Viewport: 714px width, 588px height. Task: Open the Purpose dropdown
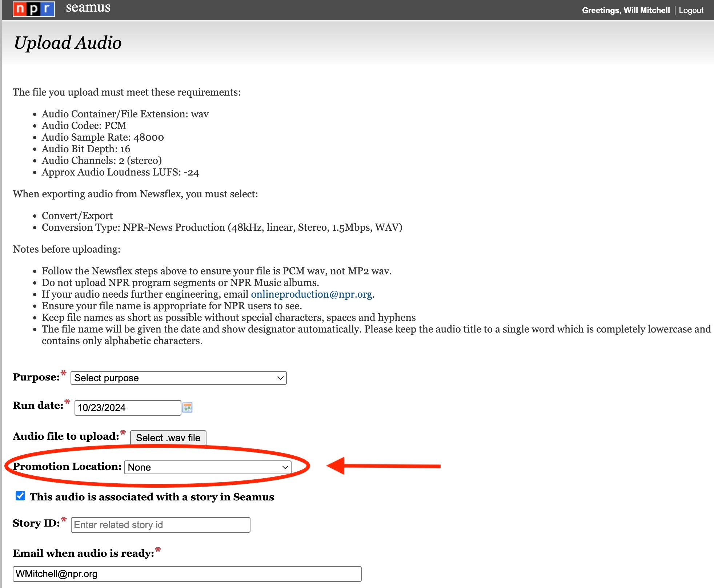pos(178,378)
